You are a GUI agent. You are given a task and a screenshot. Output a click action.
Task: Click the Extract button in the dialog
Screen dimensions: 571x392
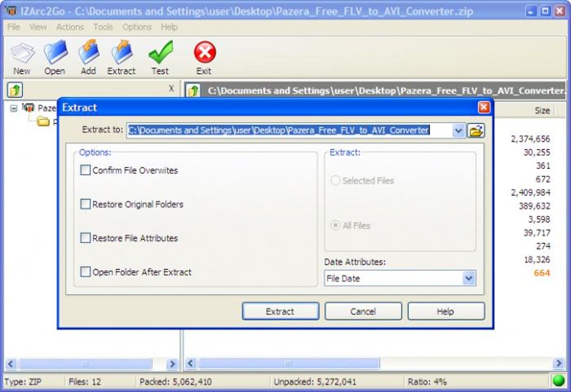[x=280, y=311]
